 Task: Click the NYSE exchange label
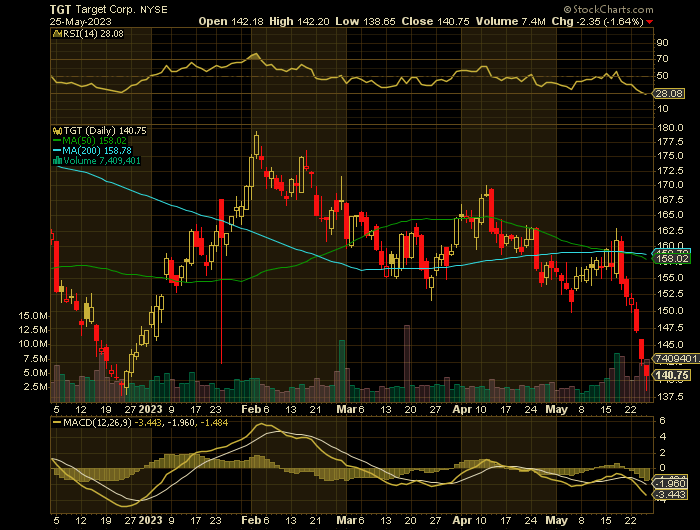click(x=153, y=9)
